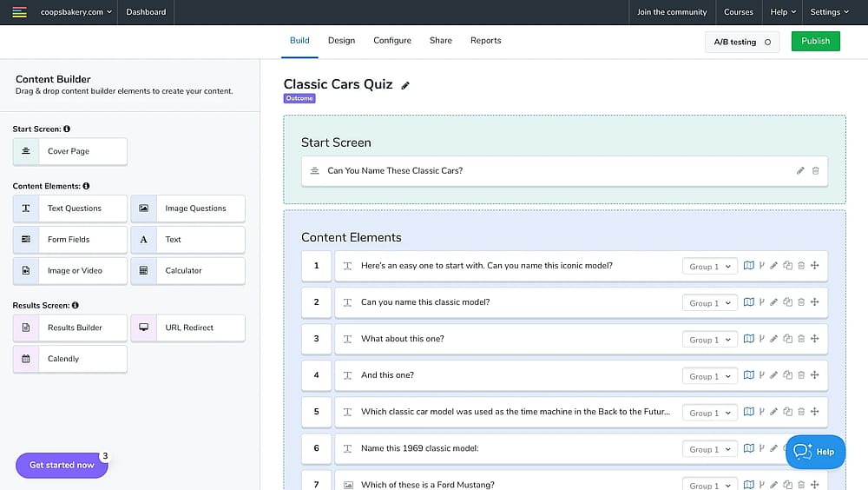Select the Text content element
Screen dimensions: 868x490
tap(187, 240)
